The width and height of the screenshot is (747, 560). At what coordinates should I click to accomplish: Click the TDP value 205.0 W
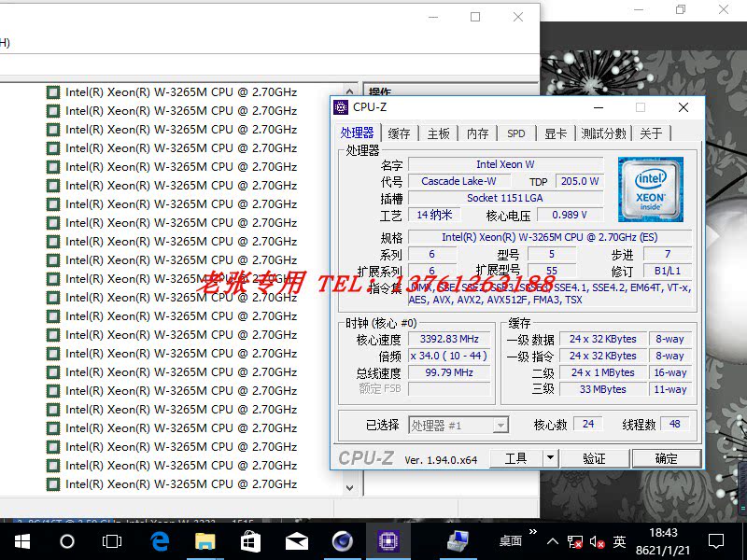coord(579,181)
